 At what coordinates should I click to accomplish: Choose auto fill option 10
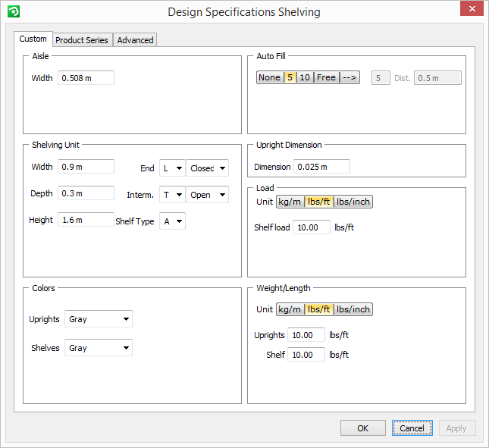[x=304, y=77]
